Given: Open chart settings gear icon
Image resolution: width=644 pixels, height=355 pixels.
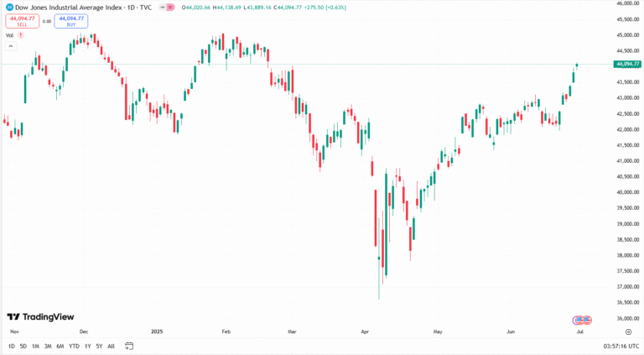Looking at the screenshot, I should point(628,332).
